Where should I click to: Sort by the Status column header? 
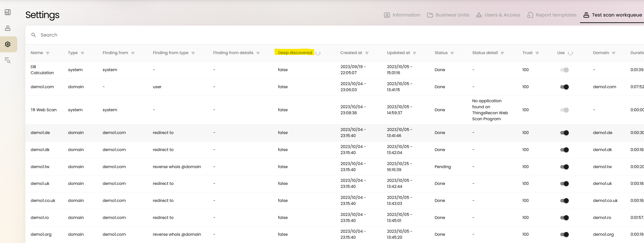(441, 53)
